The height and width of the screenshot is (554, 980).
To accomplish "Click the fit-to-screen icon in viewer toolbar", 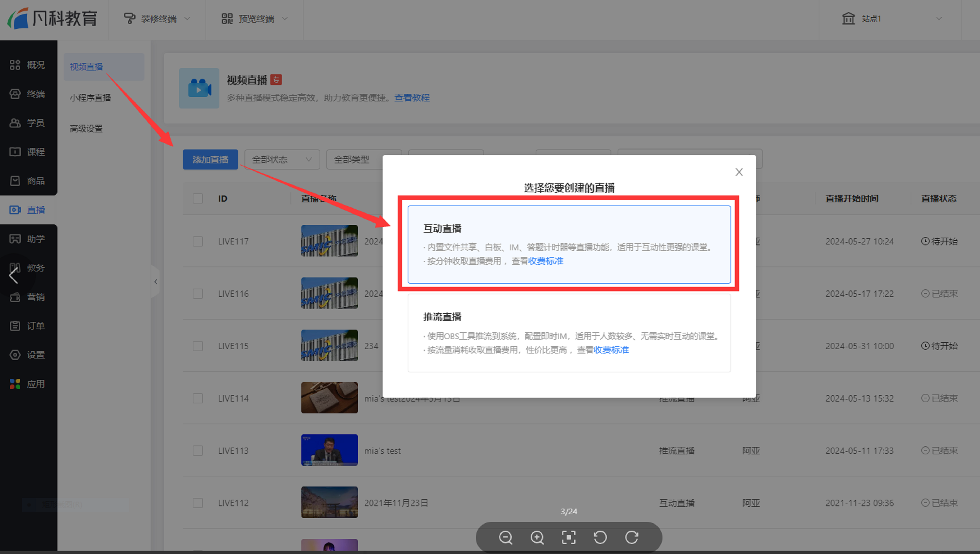I will coord(569,538).
